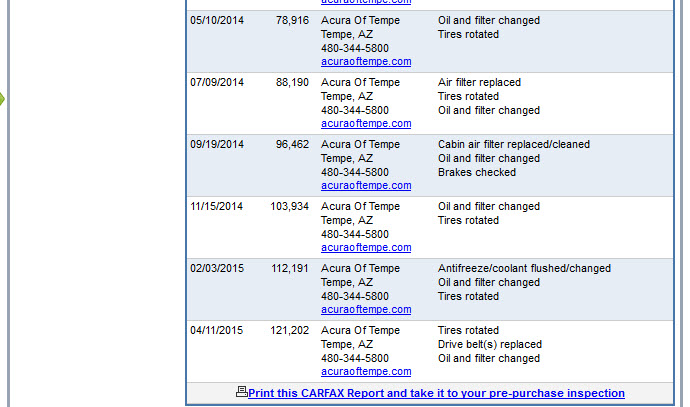Open acuraoftempe.com link in the 05/10/2014 record
Viewport: 690px width, 407px height.
click(x=366, y=62)
